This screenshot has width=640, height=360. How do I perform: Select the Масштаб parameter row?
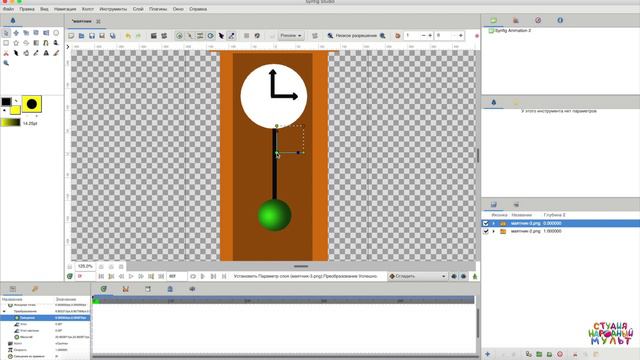pyautogui.click(x=45, y=337)
